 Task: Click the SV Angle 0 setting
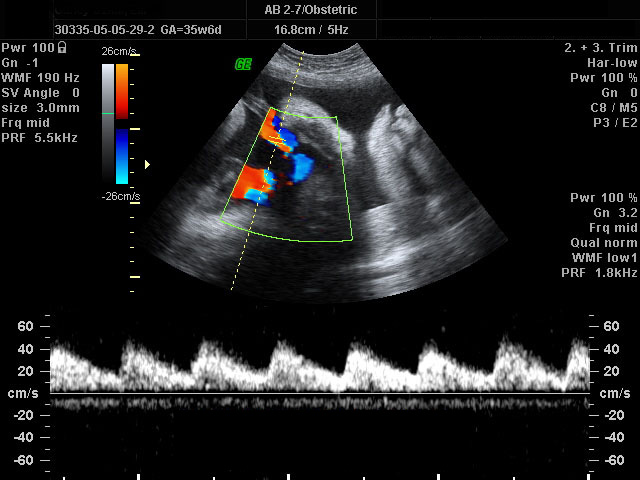(x=40, y=93)
